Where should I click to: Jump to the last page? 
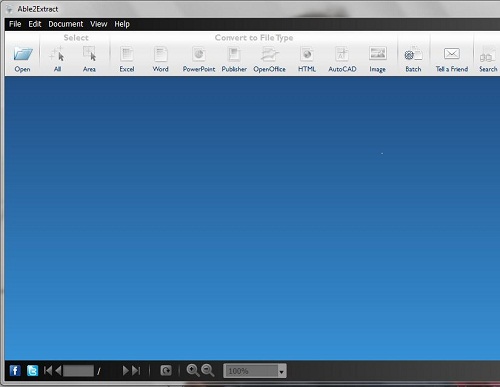click(x=136, y=370)
